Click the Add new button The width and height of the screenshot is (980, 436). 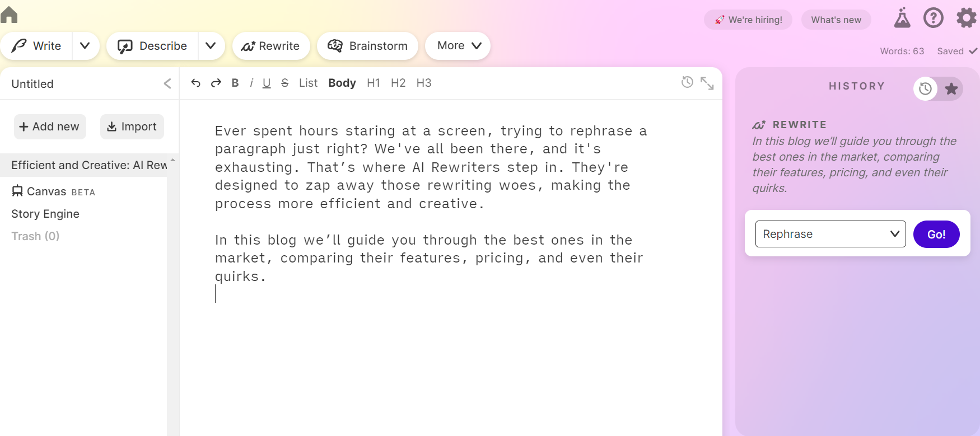coord(50,126)
